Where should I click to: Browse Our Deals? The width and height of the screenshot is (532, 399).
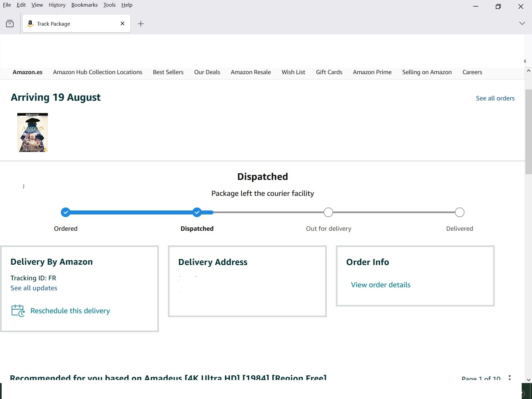tap(207, 72)
